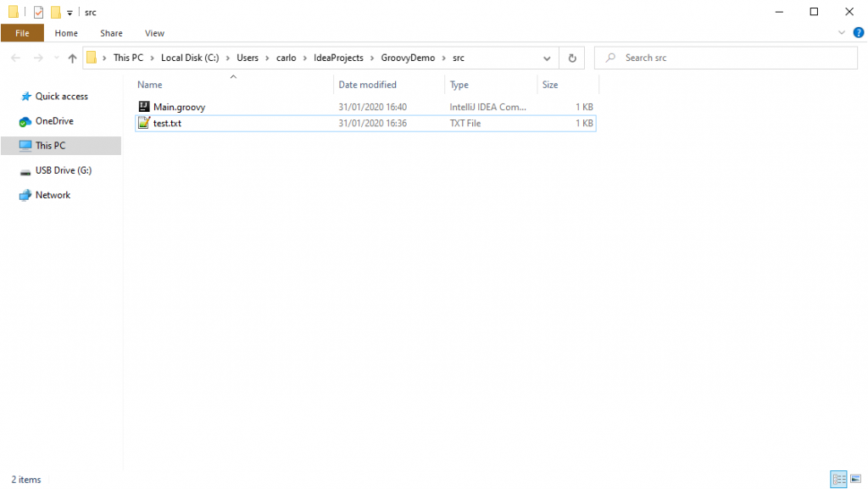
Task: Select This PC in navigation pane
Action: (50, 146)
